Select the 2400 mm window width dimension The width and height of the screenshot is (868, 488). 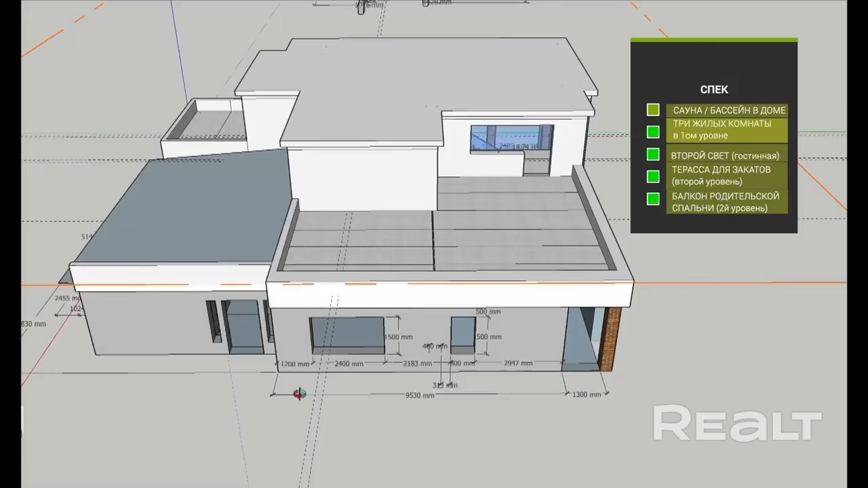tap(348, 364)
